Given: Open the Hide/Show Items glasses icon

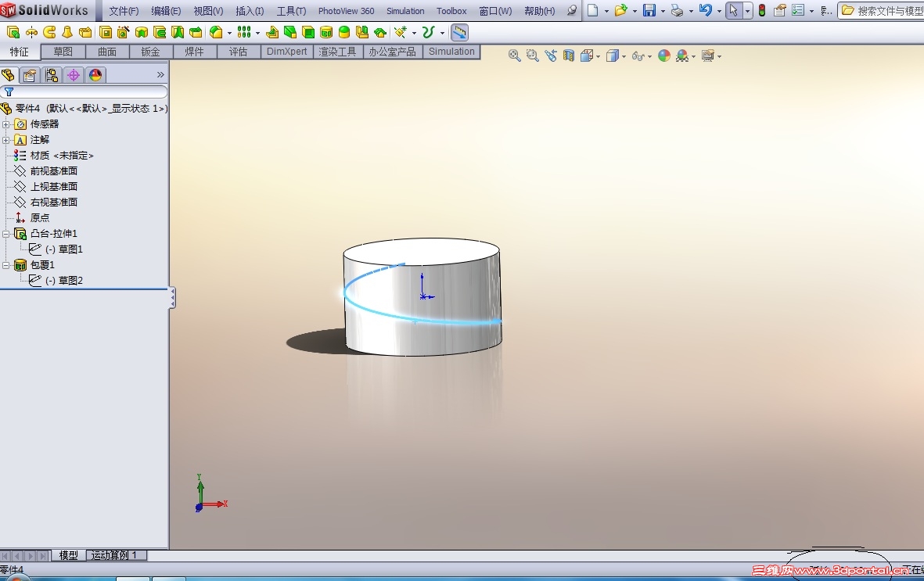Looking at the screenshot, I should point(638,56).
